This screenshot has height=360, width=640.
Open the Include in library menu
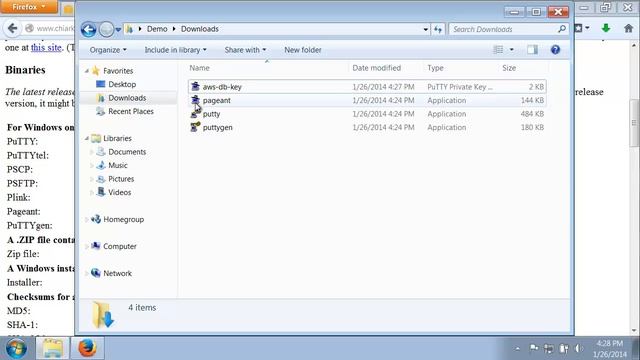pos(176,50)
